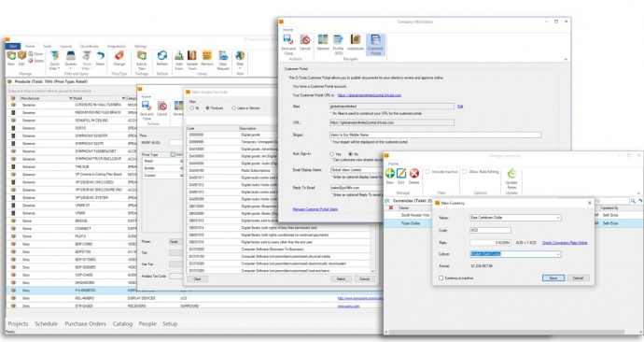Switch to the Layouts ribbon tab
The width and height of the screenshot is (644, 342).
[65, 46]
